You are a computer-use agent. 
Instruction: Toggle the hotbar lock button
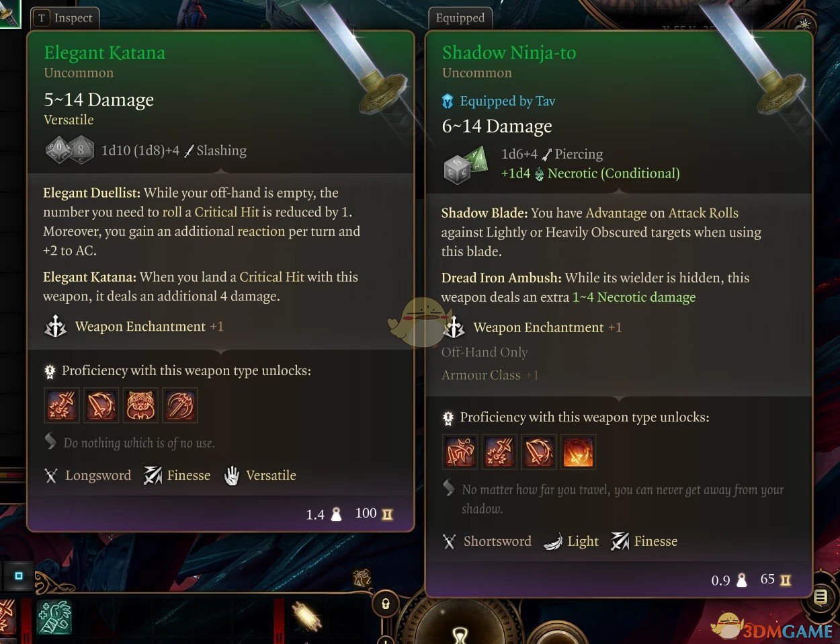[386, 604]
